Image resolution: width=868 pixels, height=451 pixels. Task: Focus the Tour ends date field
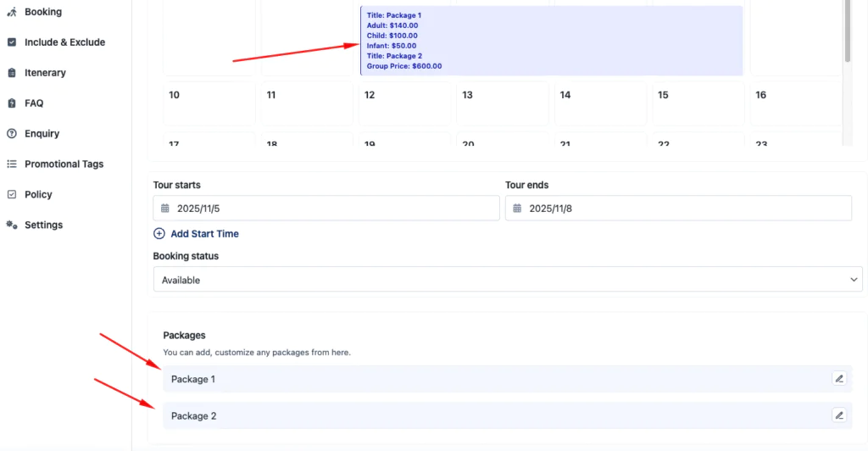click(x=678, y=208)
